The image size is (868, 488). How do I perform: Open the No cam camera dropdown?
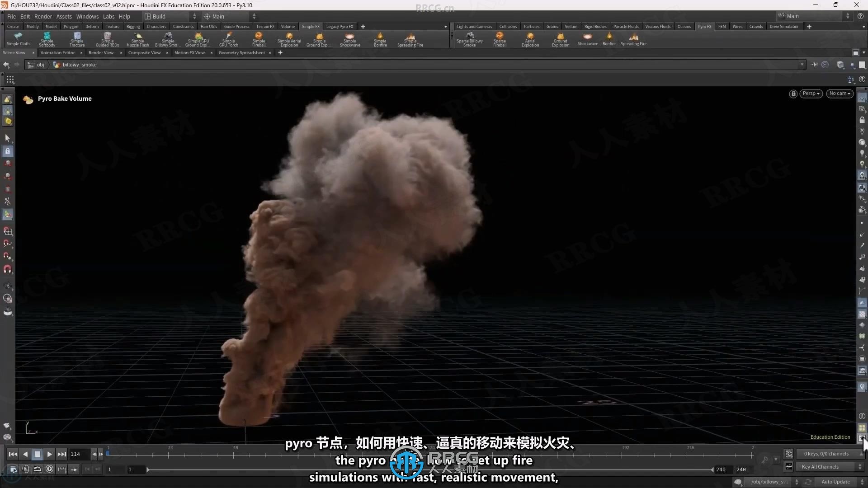pyautogui.click(x=840, y=94)
